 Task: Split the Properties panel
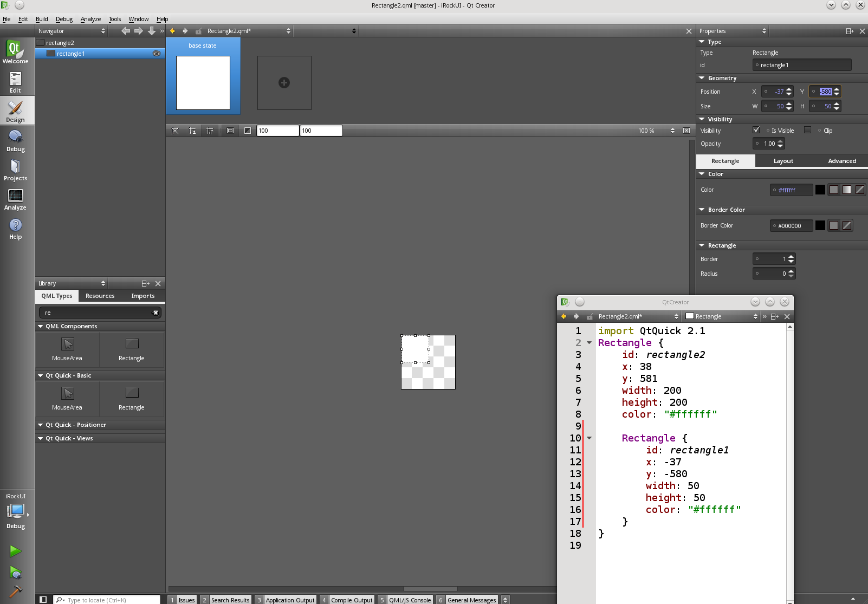pyautogui.click(x=850, y=31)
